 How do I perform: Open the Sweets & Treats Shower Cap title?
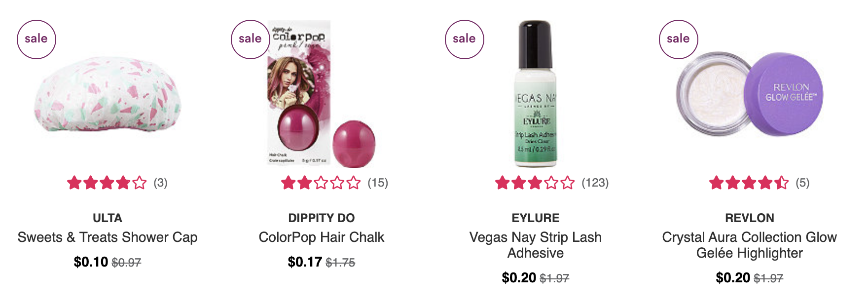coord(108,237)
